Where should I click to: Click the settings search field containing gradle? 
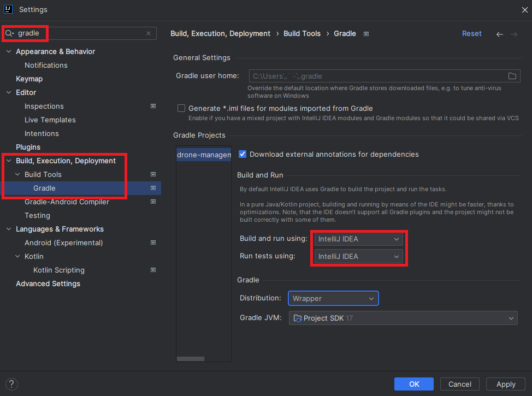(x=80, y=33)
